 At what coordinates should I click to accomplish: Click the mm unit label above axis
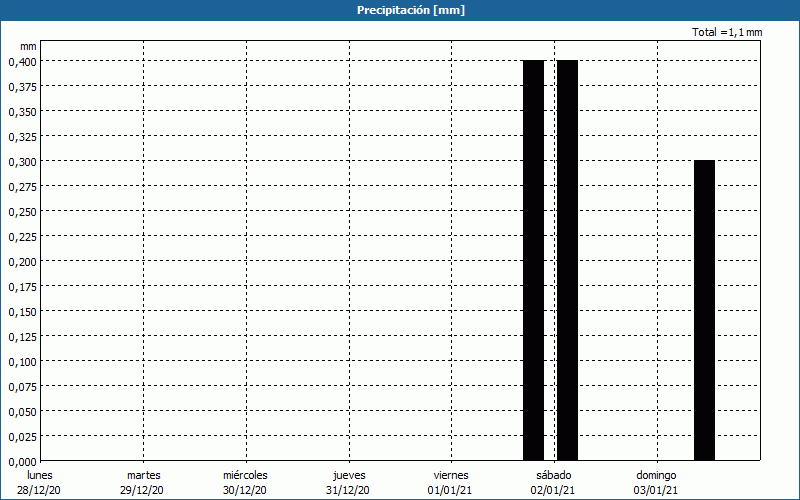28,46
